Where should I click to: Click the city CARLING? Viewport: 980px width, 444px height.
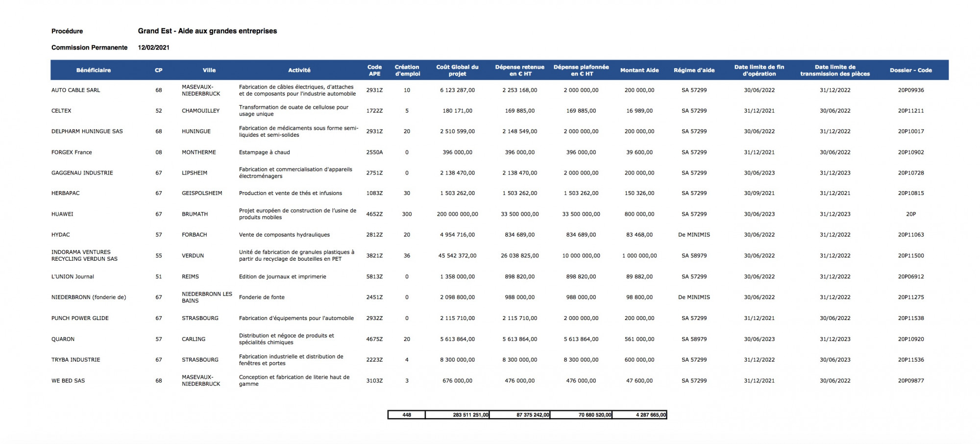coord(194,339)
